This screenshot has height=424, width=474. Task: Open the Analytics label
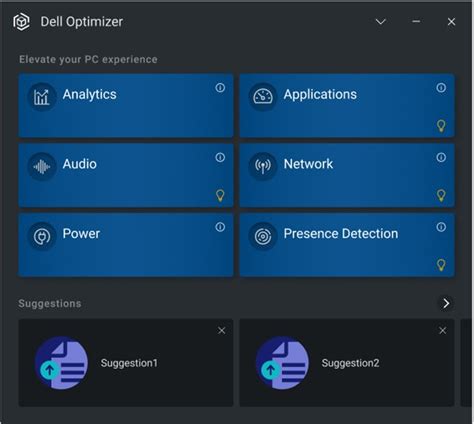tap(90, 94)
